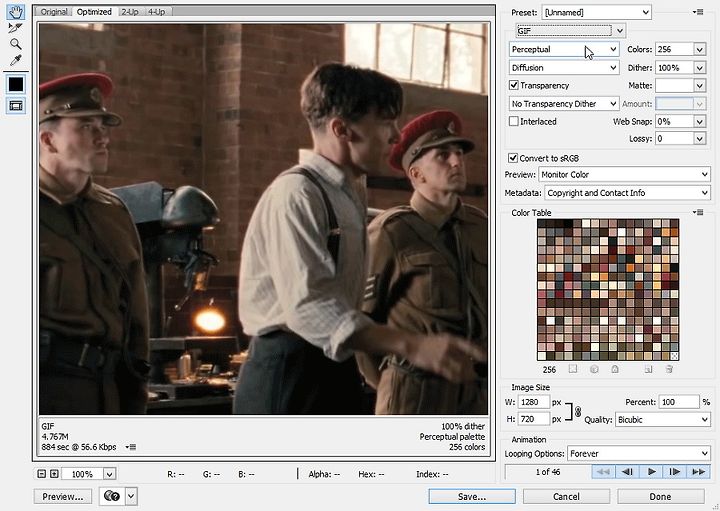
Task: Open the GIF file format dropdown
Action: point(571,31)
